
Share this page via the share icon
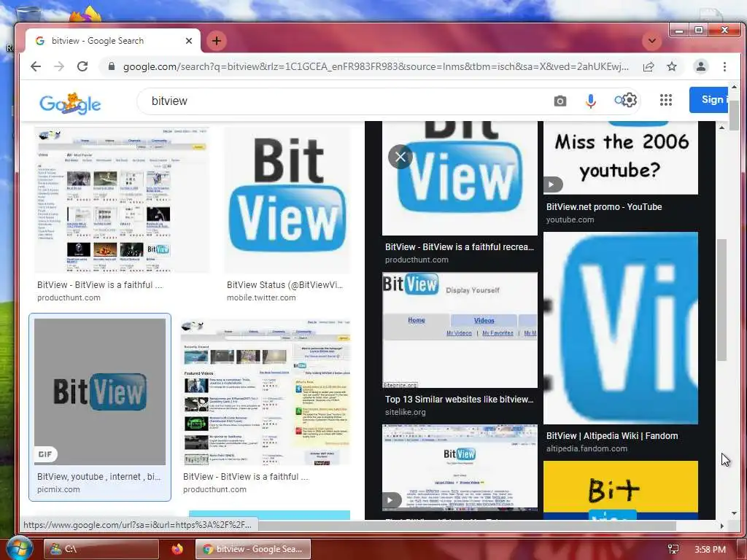(x=649, y=66)
